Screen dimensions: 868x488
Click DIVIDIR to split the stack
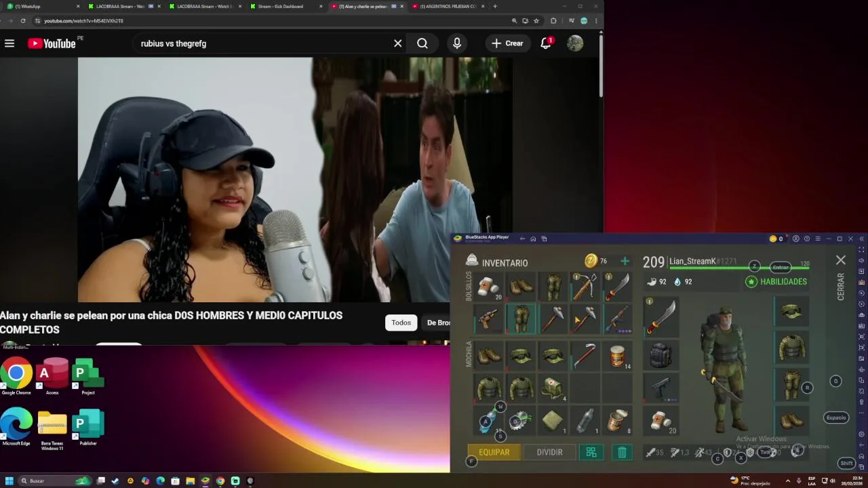(549, 452)
